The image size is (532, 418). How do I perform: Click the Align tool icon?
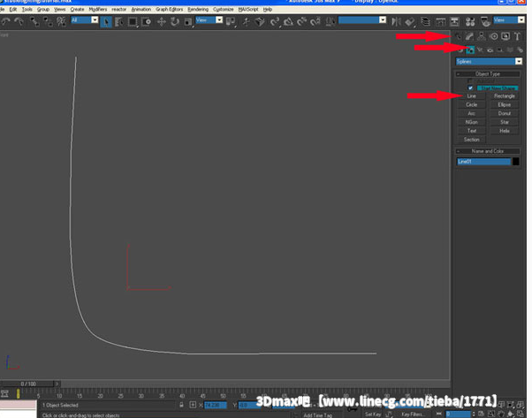point(410,22)
